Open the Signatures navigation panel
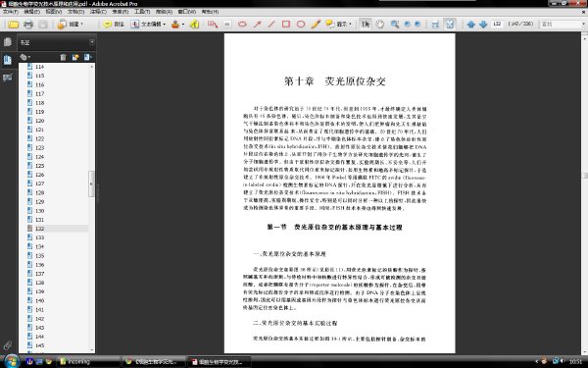 [8, 78]
